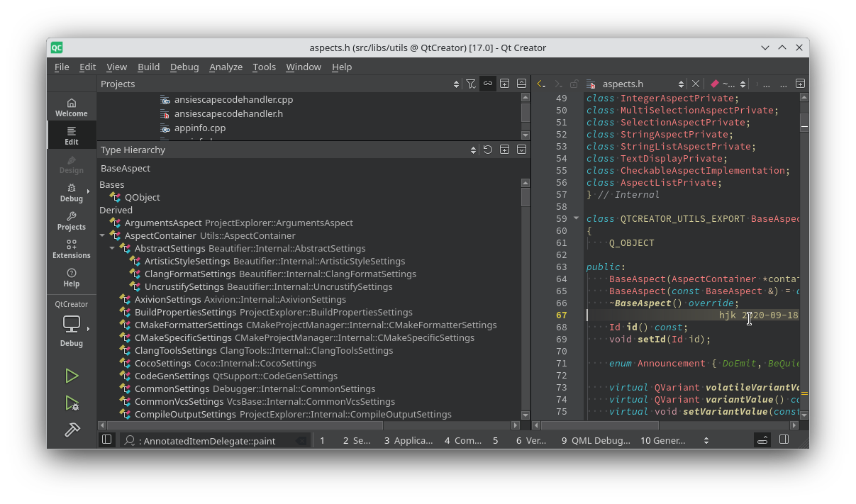
Task: Click the code editor vertical scrollbar
Action: coord(804,255)
